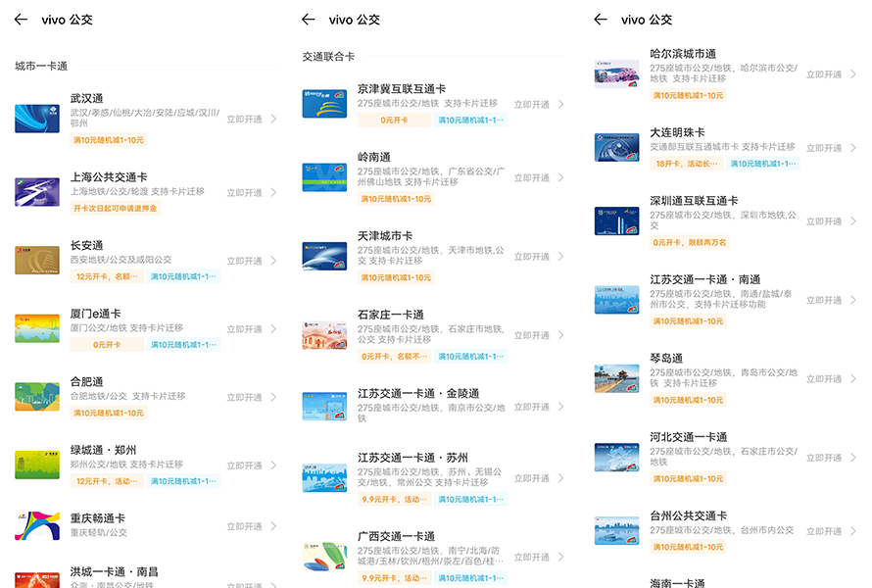Image resolution: width=872 pixels, height=588 pixels.
Task: Select the 重庆畅通卡 colorful logo icon
Action: click(x=37, y=525)
